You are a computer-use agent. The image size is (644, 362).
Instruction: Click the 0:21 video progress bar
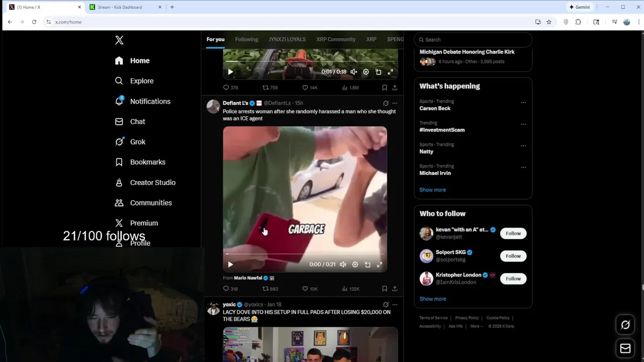tap(305, 254)
